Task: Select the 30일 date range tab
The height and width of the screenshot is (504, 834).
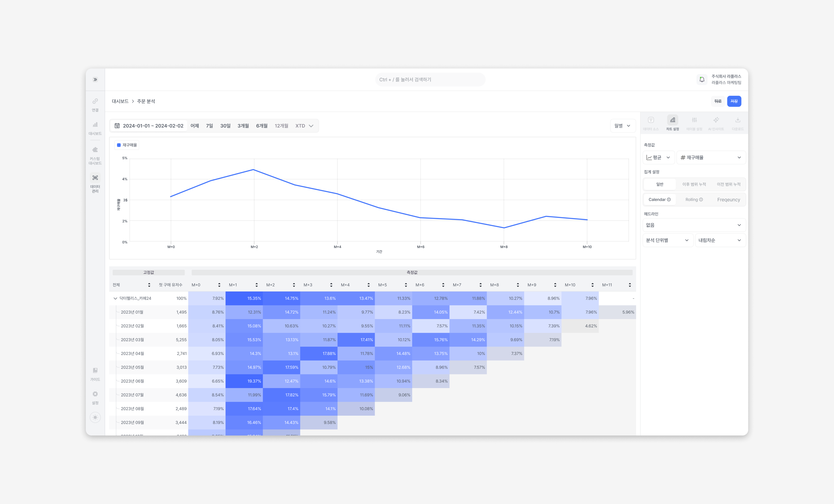Action: pyautogui.click(x=225, y=126)
